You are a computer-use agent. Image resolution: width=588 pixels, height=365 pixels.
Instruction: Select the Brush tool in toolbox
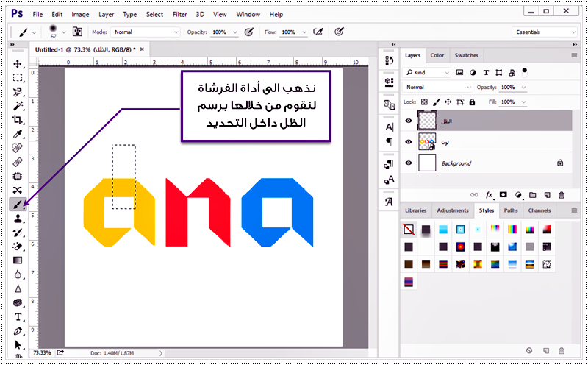coord(18,205)
